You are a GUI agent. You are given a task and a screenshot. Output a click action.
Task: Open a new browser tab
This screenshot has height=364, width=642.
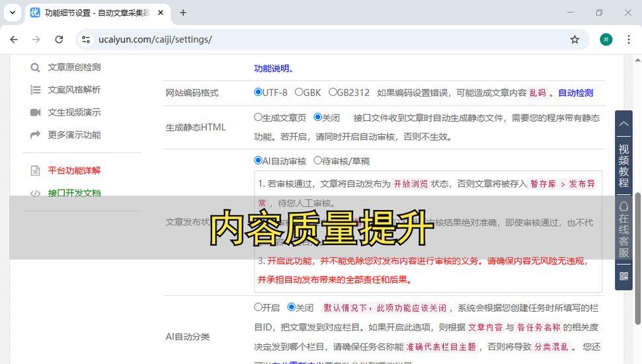click(x=183, y=13)
